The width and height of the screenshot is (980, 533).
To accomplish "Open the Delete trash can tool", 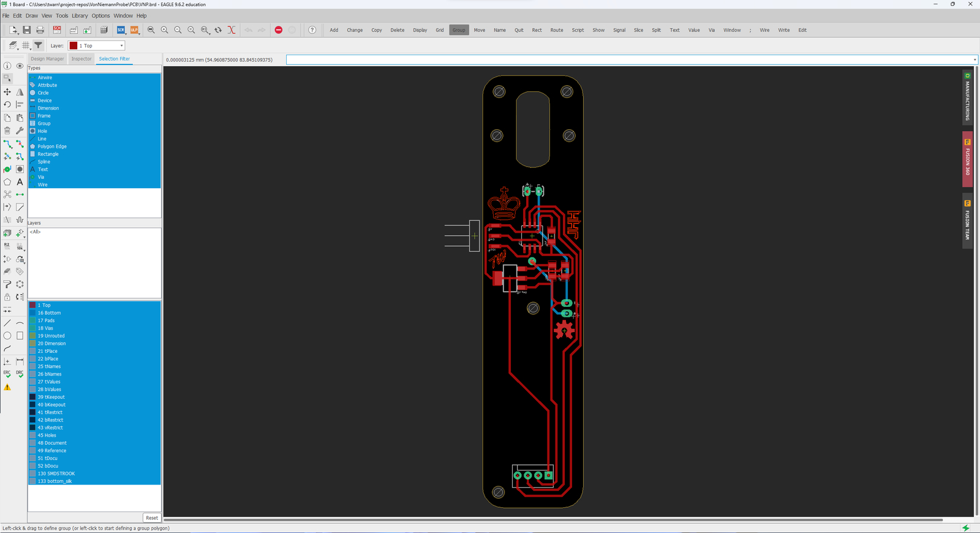I will (x=7, y=130).
